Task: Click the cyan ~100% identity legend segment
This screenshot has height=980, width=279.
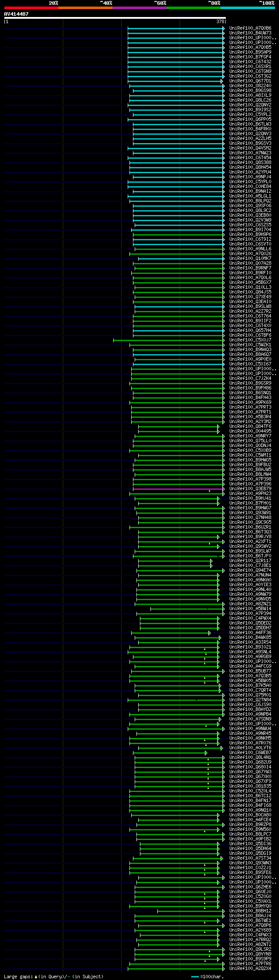Action: click(x=248, y=8)
